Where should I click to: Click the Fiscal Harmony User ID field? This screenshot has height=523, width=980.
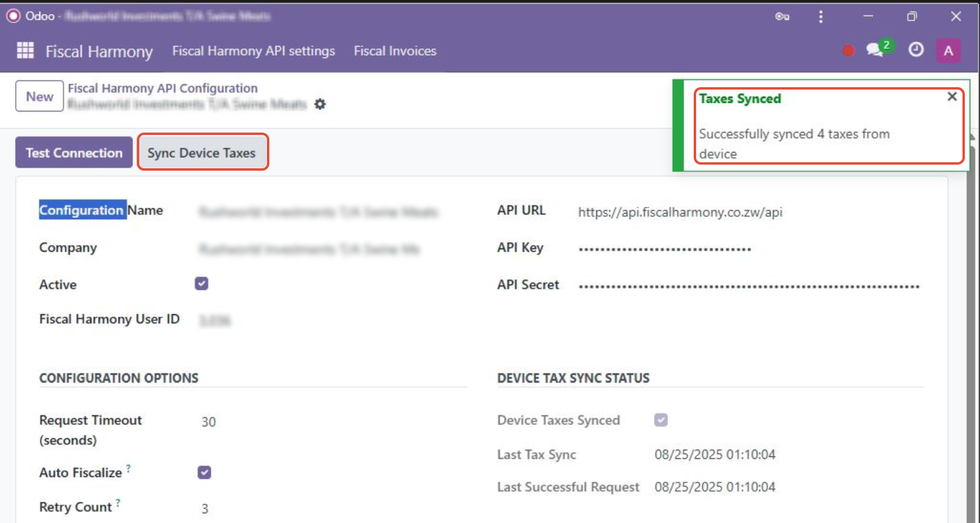(x=215, y=320)
